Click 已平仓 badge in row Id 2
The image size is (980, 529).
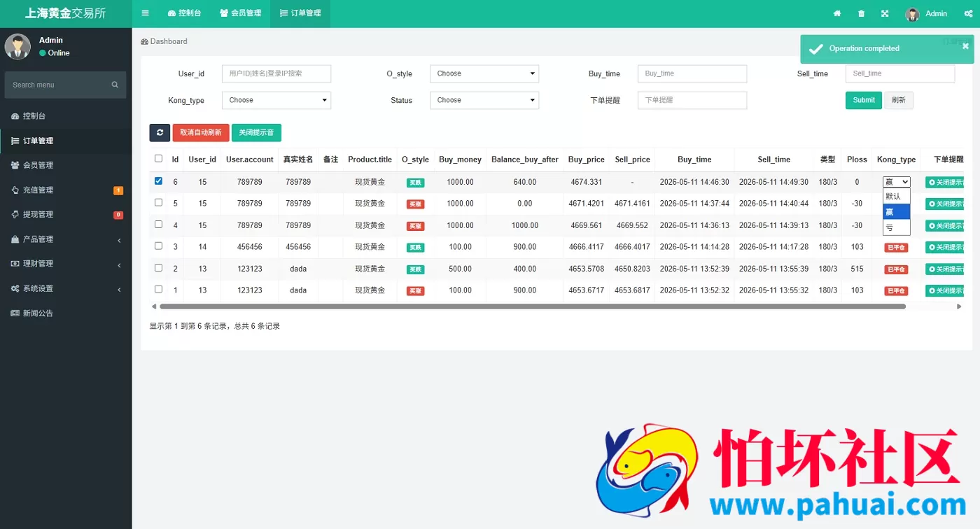[896, 269]
